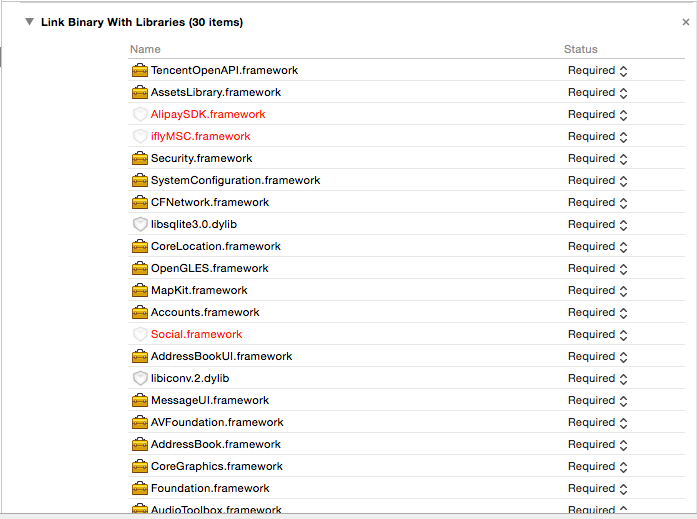
Task: Open Status popup for SystemConfiguration.framework
Action: click(597, 181)
